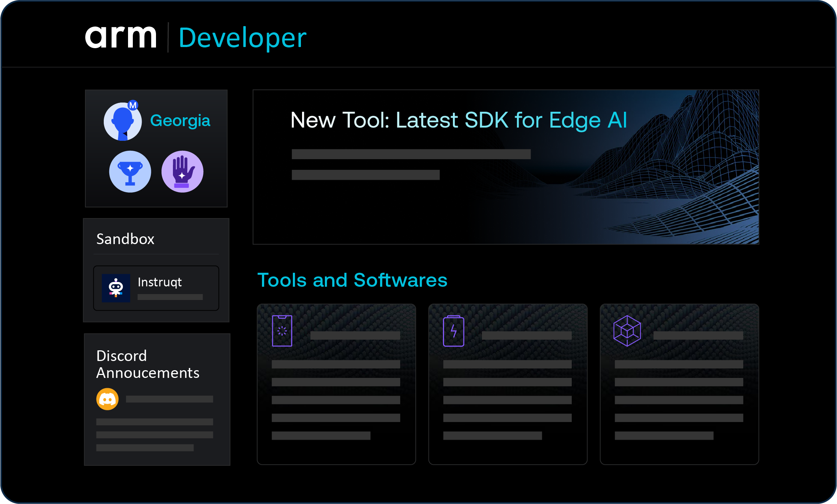The height and width of the screenshot is (504, 837).
Task: Open the Developer header link
Action: 242,38
